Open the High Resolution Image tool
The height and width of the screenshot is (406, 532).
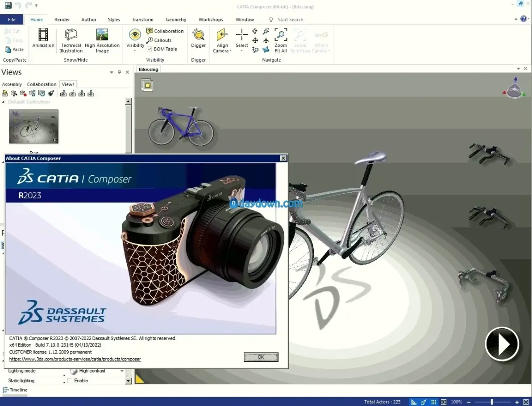(x=102, y=40)
